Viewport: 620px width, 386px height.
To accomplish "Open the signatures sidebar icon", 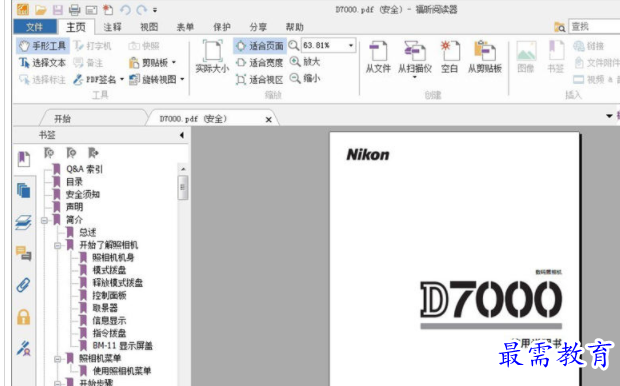I will (24, 348).
